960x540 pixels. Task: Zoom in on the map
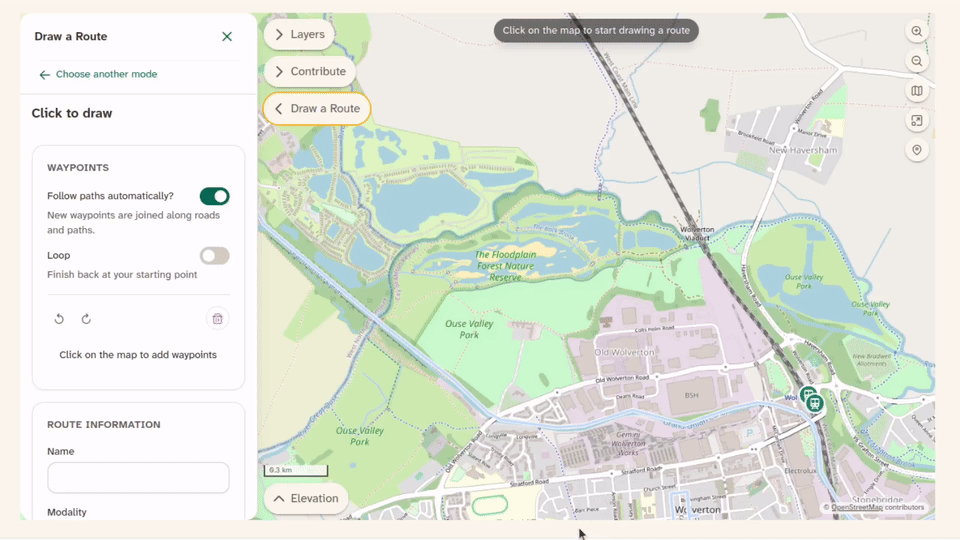click(x=917, y=31)
